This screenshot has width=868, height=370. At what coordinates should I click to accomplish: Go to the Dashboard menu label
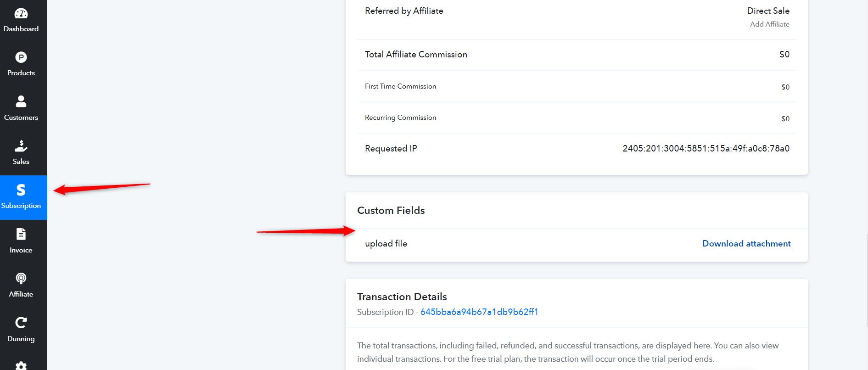tap(21, 29)
